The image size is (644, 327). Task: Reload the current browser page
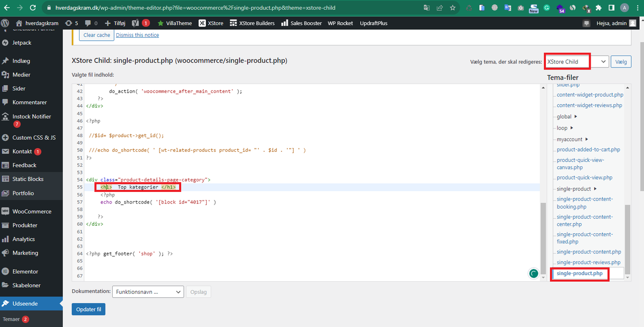pos(33,8)
